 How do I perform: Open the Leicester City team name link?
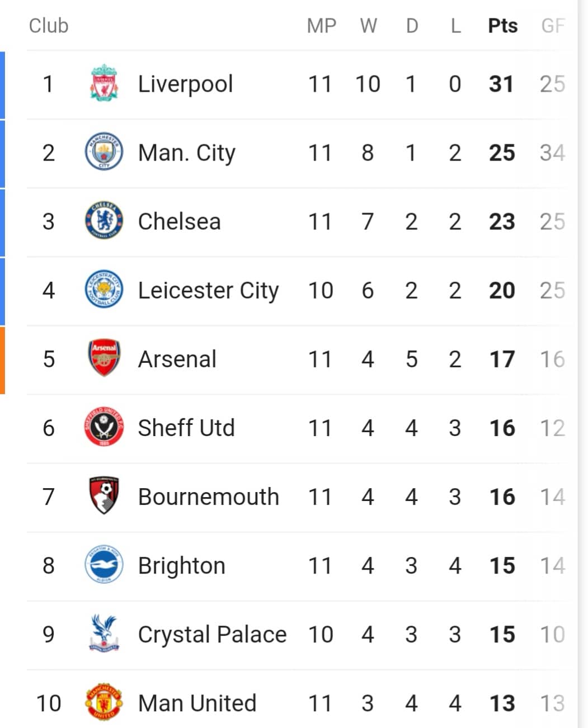pyautogui.click(x=208, y=291)
